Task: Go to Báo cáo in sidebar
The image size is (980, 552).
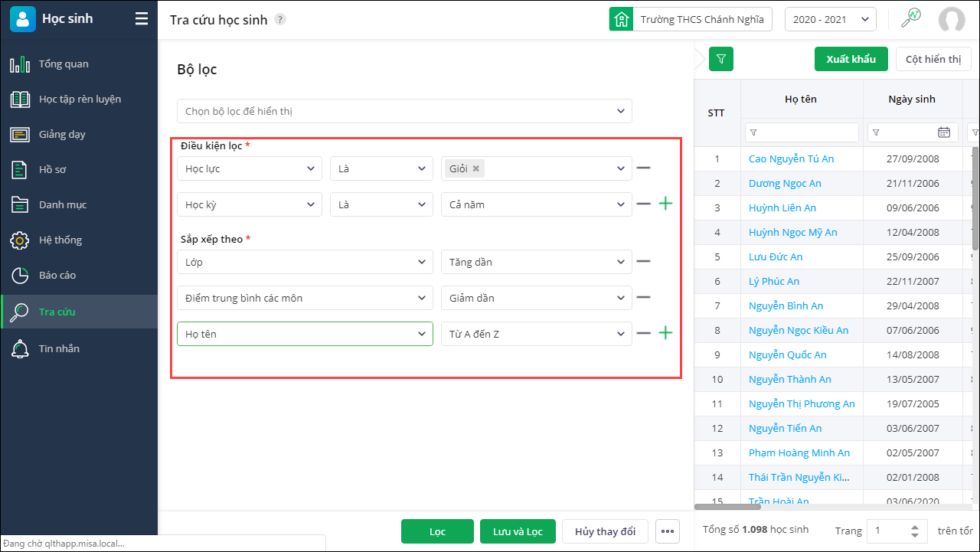Action: pyautogui.click(x=57, y=275)
